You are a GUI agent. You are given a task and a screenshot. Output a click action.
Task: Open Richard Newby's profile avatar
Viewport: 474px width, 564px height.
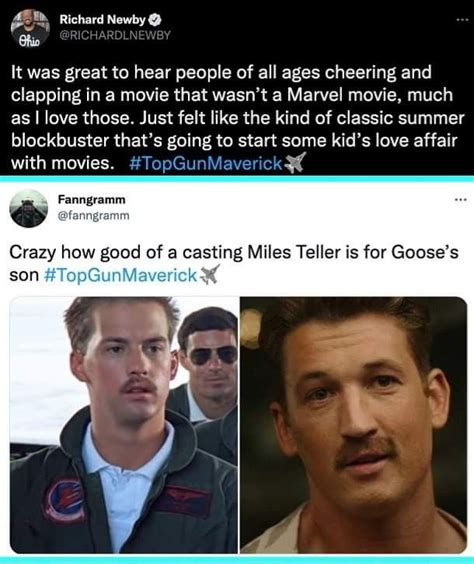tap(30, 28)
